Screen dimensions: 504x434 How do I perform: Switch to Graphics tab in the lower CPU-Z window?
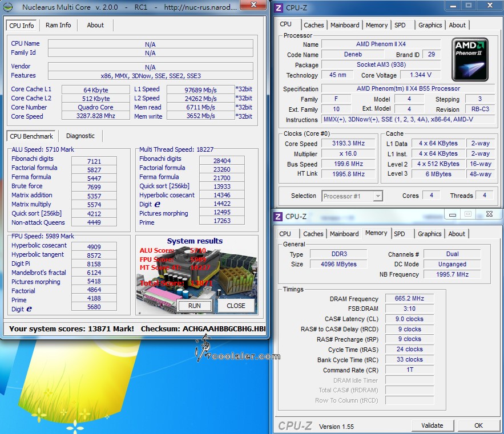tap(429, 234)
